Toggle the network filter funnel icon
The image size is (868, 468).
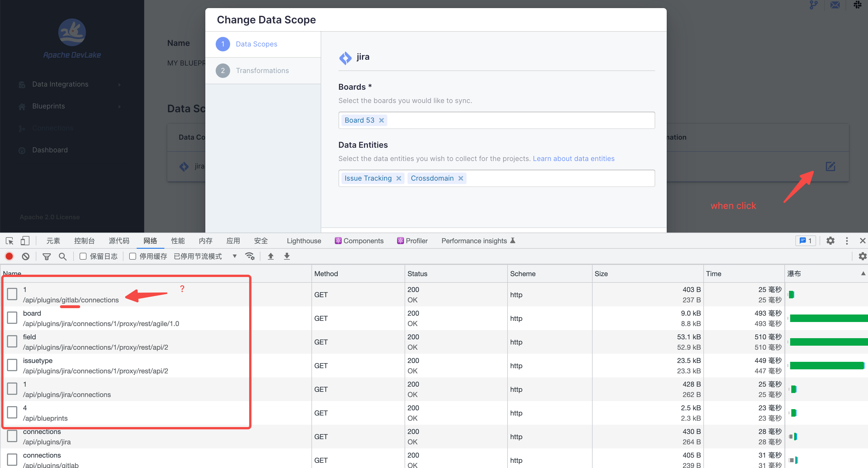pos(46,256)
